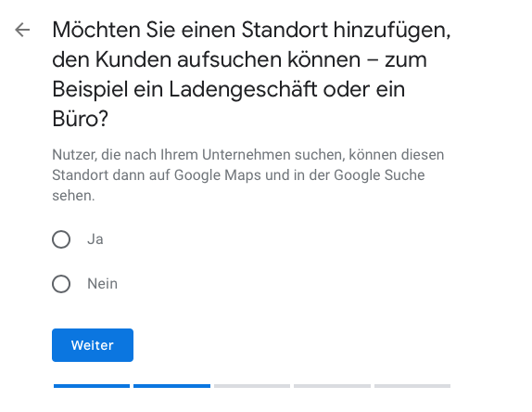The height and width of the screenshot is (412, 532).
Task: Click the first blue progress bar segment
Action: 92,386
